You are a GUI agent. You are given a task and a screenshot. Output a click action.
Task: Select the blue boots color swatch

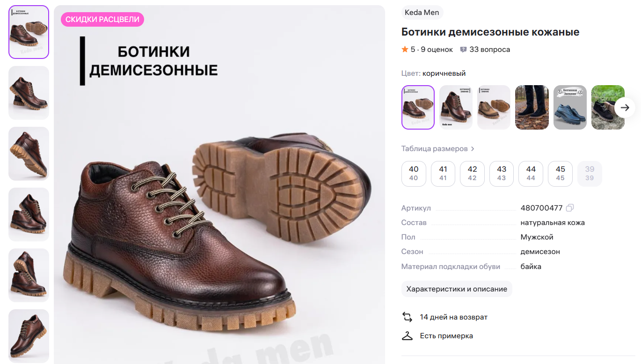[x=570, y=107]
